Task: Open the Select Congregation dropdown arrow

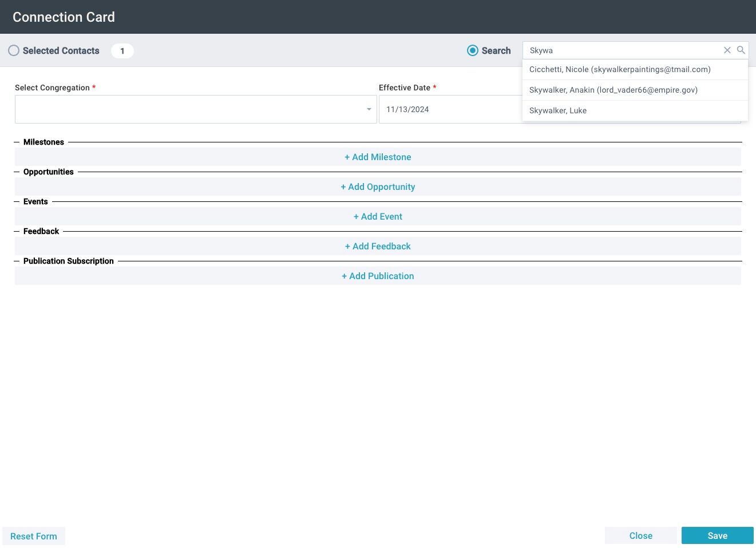Action: (369, 109)
